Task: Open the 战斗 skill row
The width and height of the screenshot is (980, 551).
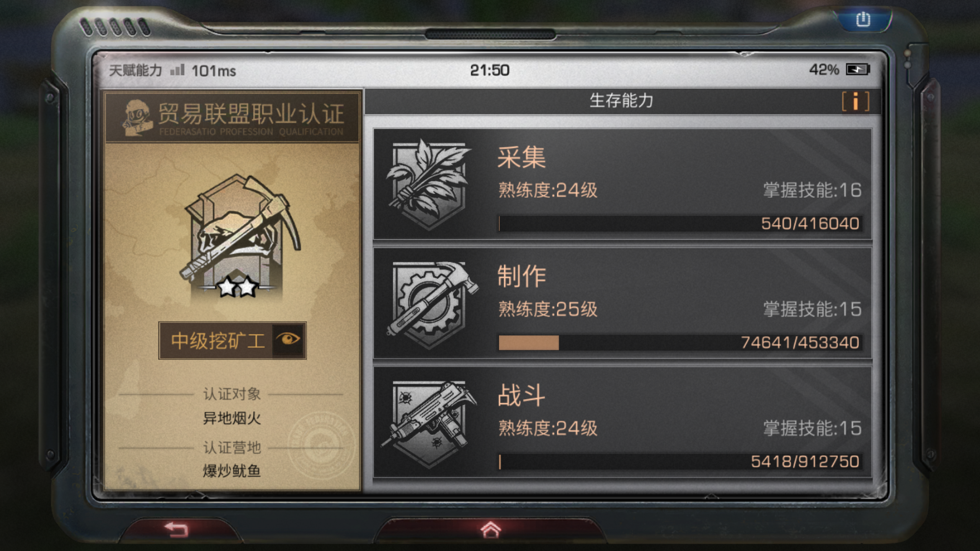Action: pos(622,422)
